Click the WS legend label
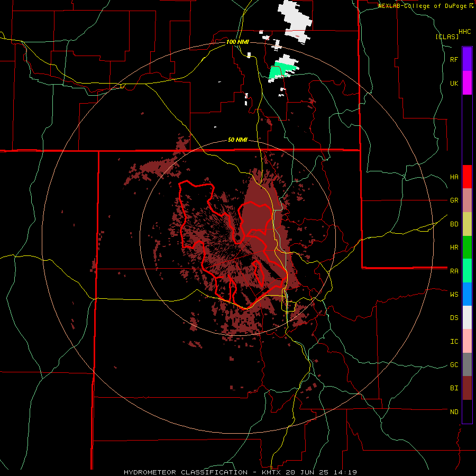This screenshot has width=476, height=476. [454, 295]
